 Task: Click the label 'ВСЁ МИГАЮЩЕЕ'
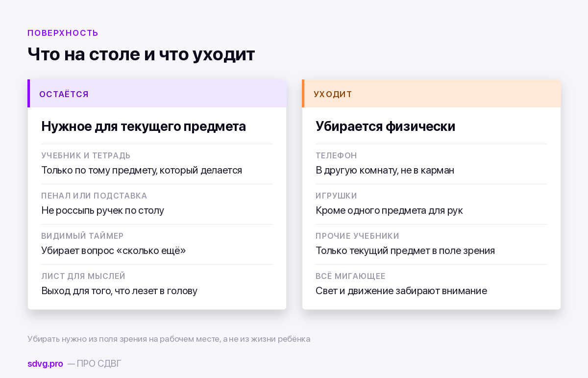pyautogui.click(x=350, y=276)
